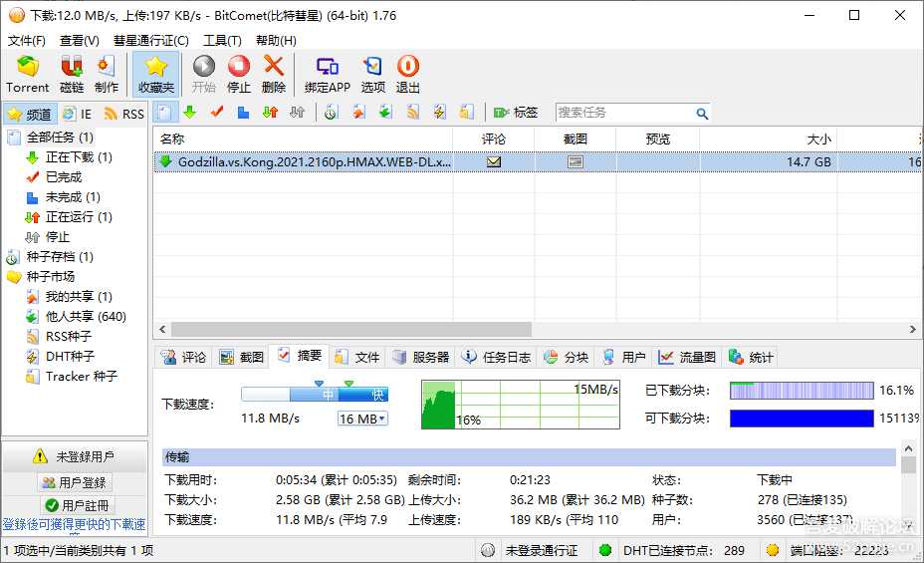Click the 磁链 magnet link icon
Viewport: 924px width, 563px height.
point(72,74)
